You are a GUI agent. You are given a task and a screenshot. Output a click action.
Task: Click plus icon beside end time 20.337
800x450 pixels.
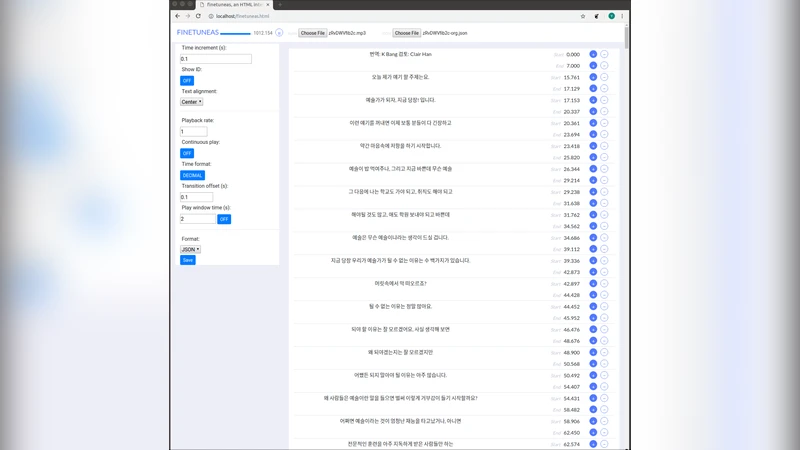pyautogui.click(x=593, y=112)
